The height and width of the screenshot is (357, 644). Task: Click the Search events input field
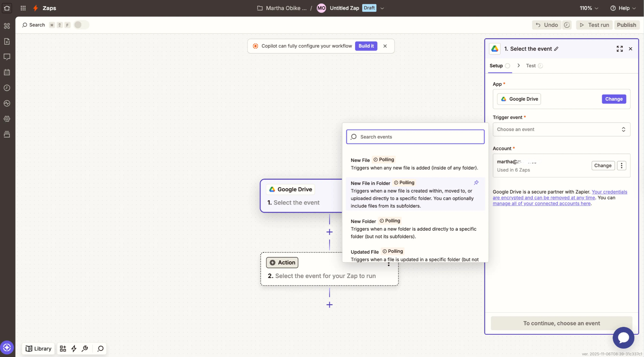tap(415, 137)
